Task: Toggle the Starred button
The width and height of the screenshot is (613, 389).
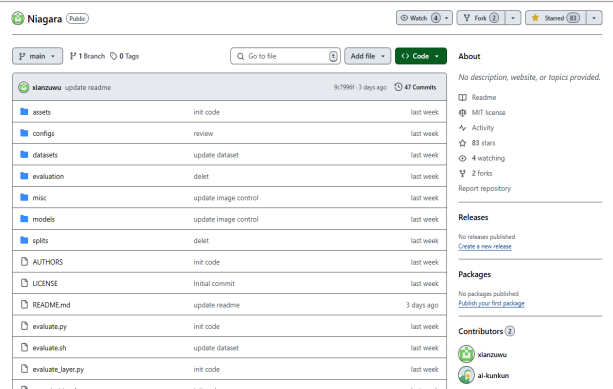Action: tap(556, 18)
